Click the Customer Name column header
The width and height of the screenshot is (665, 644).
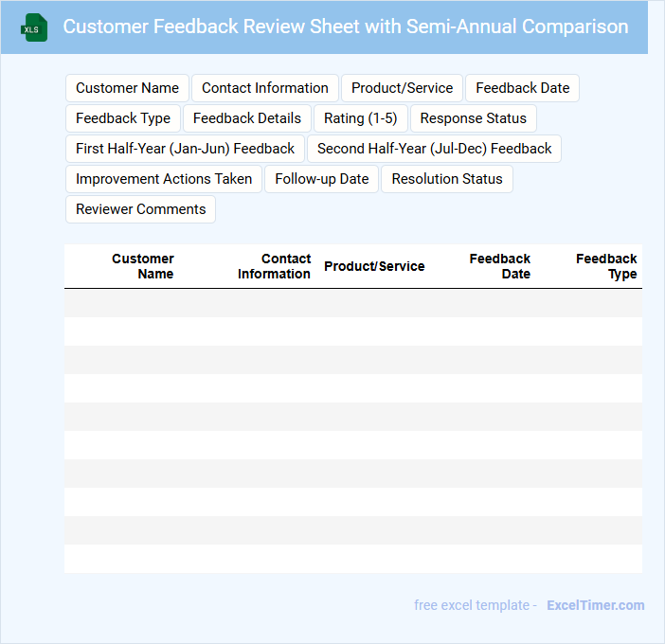143,266
